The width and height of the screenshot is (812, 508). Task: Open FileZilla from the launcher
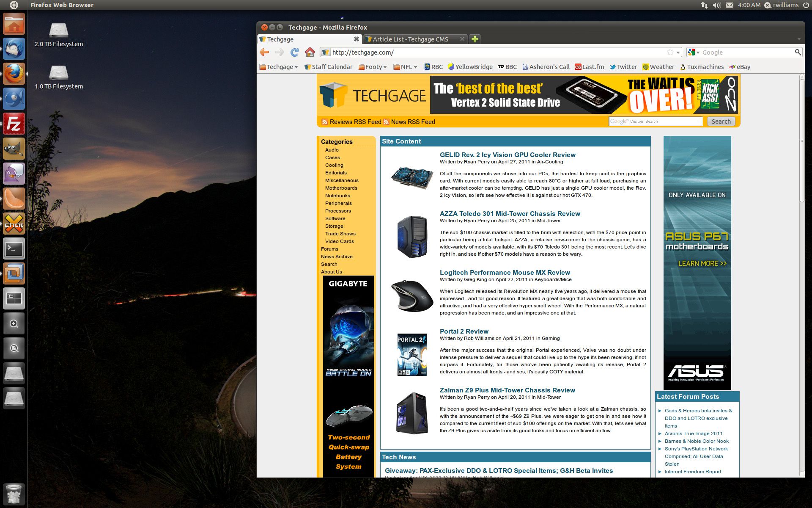14,124
